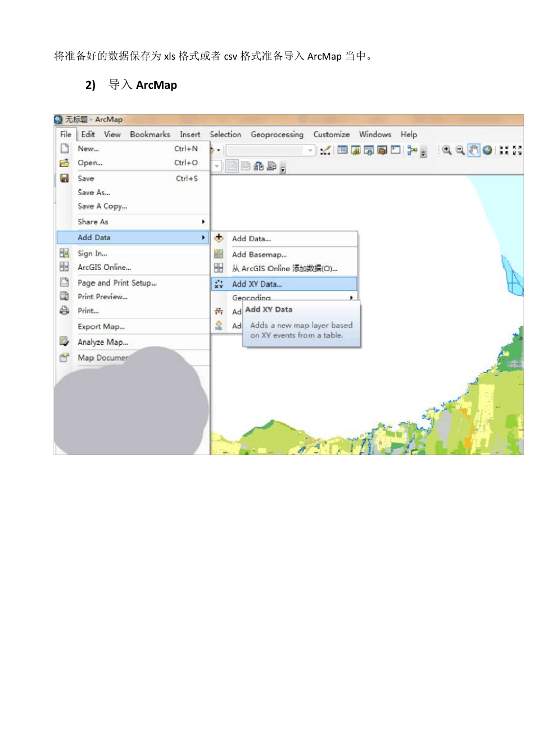The width and height of the screenshot is (534, 756).
Task: Click the ArcGIS Online grid icon
Action: point(65,267)
